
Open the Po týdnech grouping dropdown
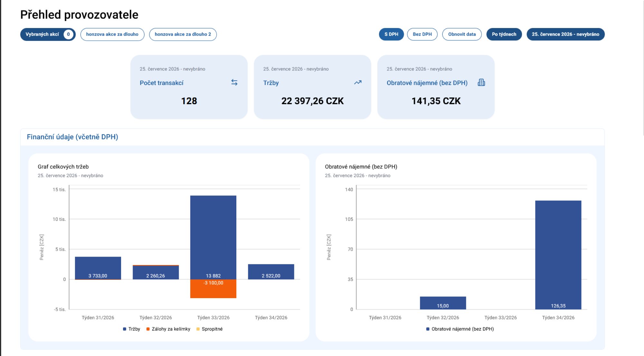tap(504, 34)
